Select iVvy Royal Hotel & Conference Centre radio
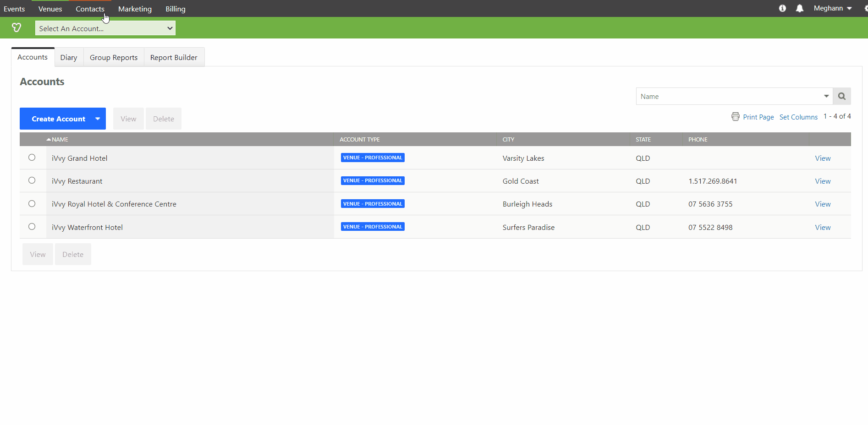The image size is (868, 425). pos(32,204)
